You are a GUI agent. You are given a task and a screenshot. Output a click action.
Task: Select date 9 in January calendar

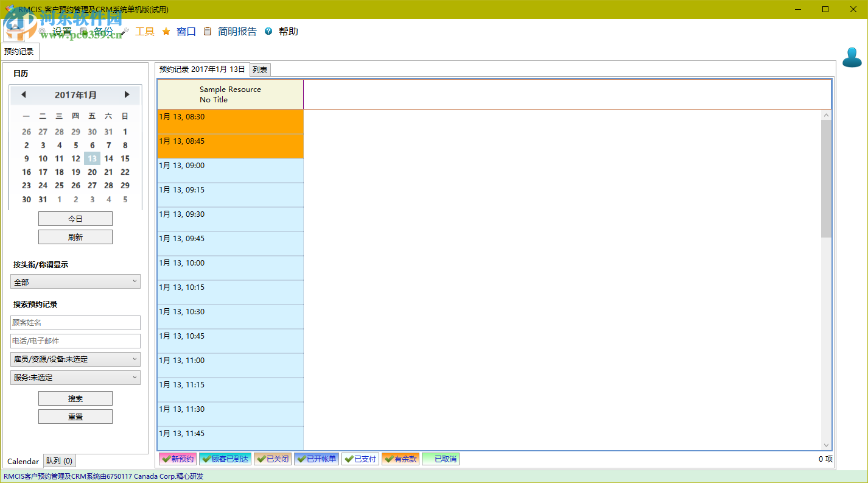coord(26,158)
